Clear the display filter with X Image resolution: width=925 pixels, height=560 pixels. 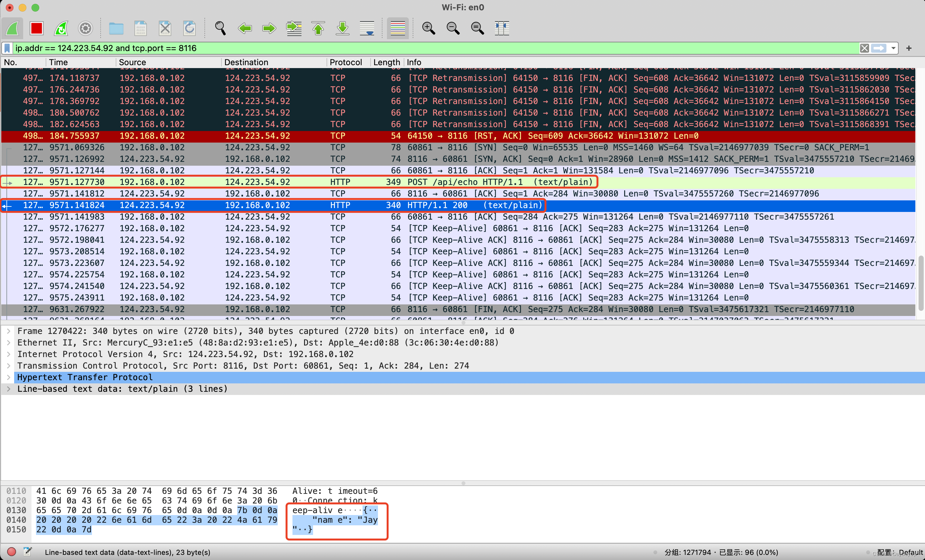[864, 48]
